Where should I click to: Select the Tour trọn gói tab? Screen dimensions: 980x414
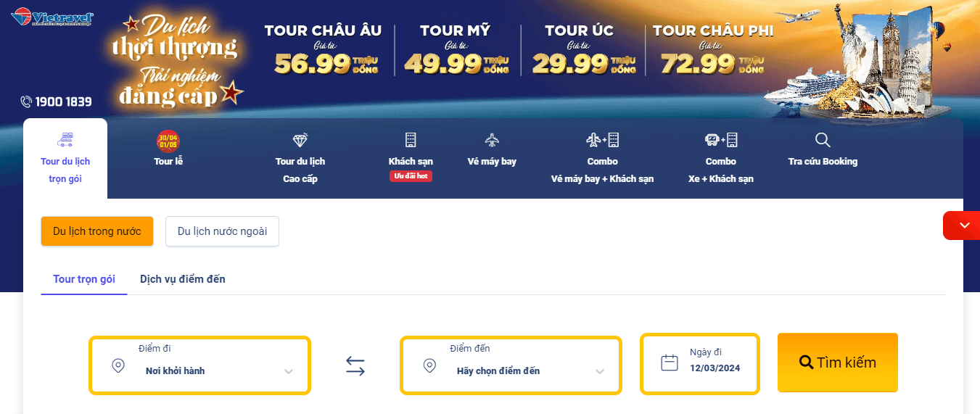[x=84, y=279]
